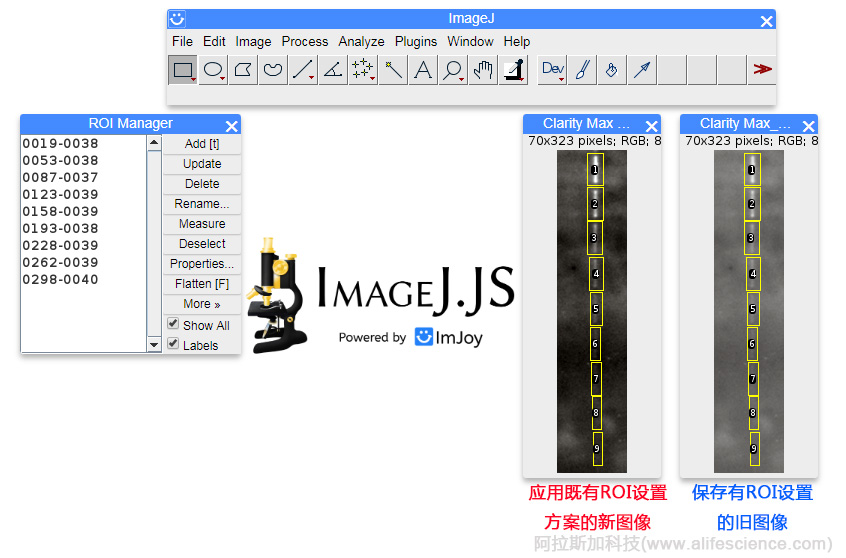Open the More » dropdown in ROI Manager
The width and height of the screenshot is (846, 558).
(202, 304)
